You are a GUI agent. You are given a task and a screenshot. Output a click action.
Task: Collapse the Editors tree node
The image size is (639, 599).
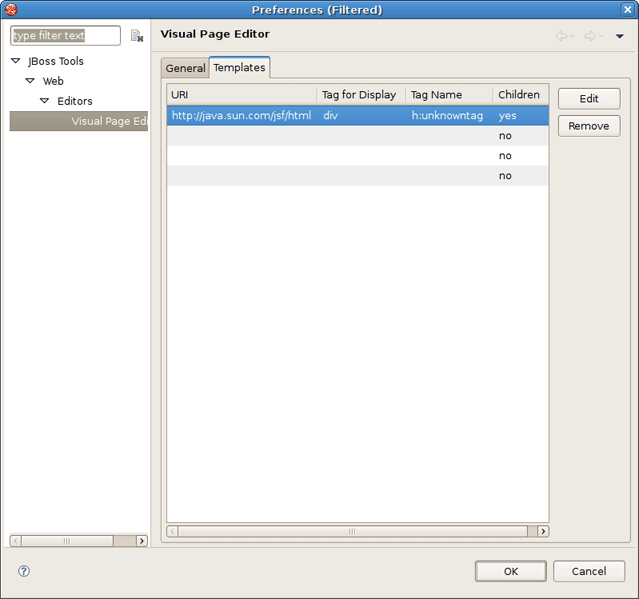[44, 102]
